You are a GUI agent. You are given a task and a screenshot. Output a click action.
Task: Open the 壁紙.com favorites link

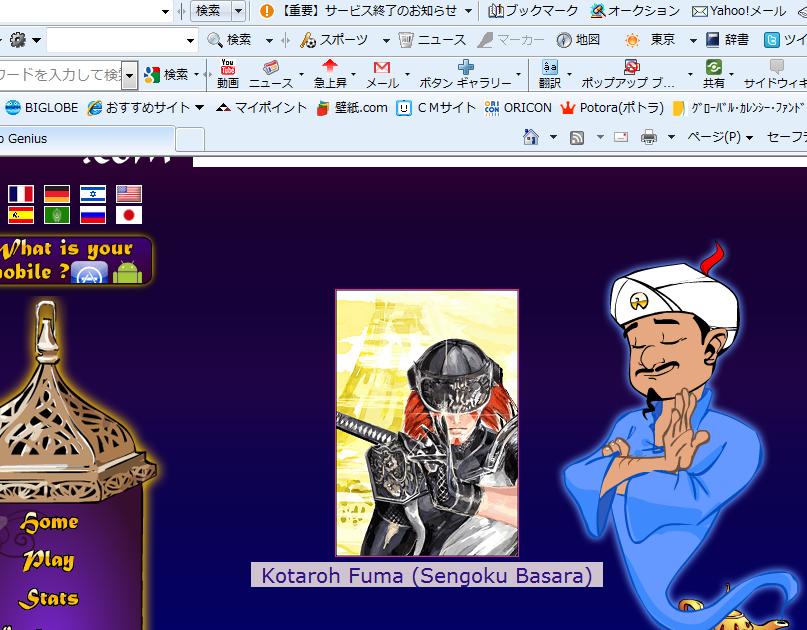coord(352,108)
